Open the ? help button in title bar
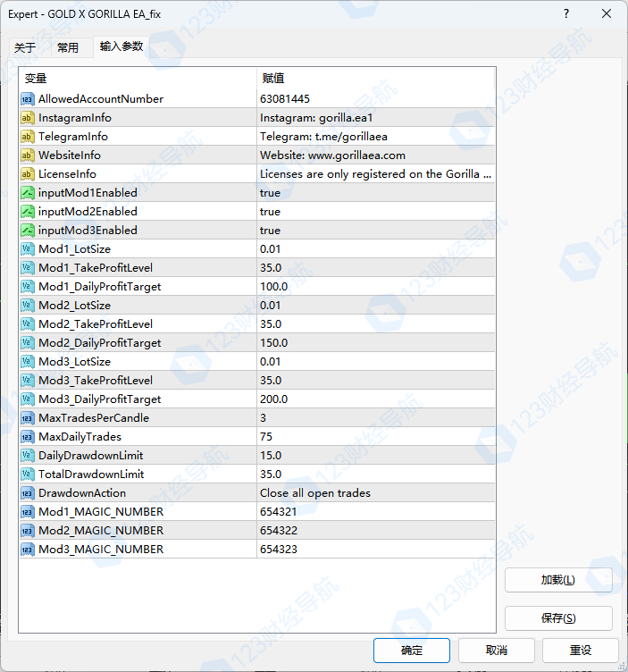This screenshot has width=628, height=672. (566, 13)
